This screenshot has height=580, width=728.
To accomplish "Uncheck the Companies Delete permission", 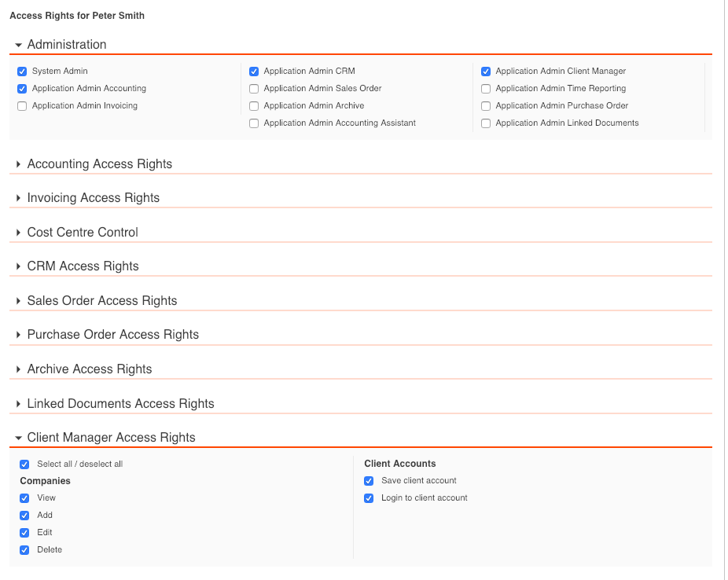I will [x=24, y=550].
